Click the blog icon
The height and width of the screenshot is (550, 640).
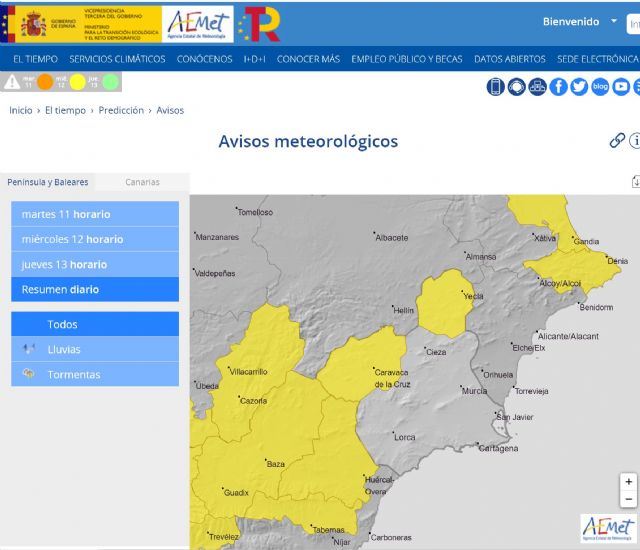click(600, 87)
